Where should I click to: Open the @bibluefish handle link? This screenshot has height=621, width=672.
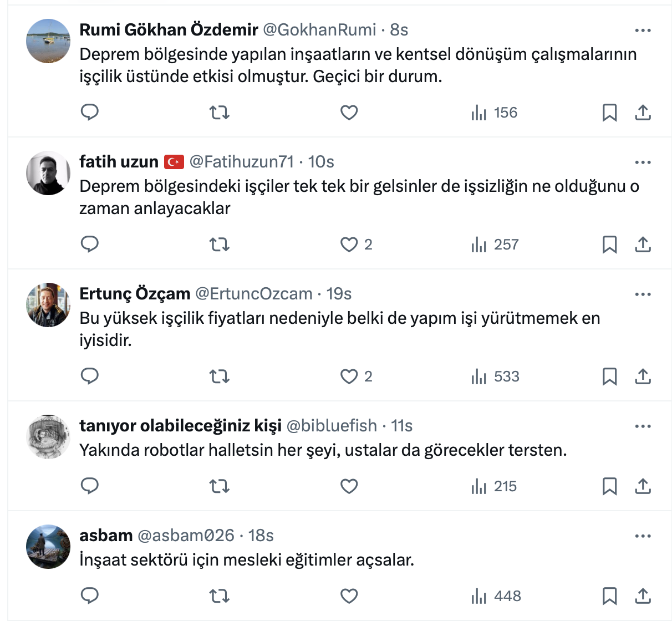pos(332,426)
